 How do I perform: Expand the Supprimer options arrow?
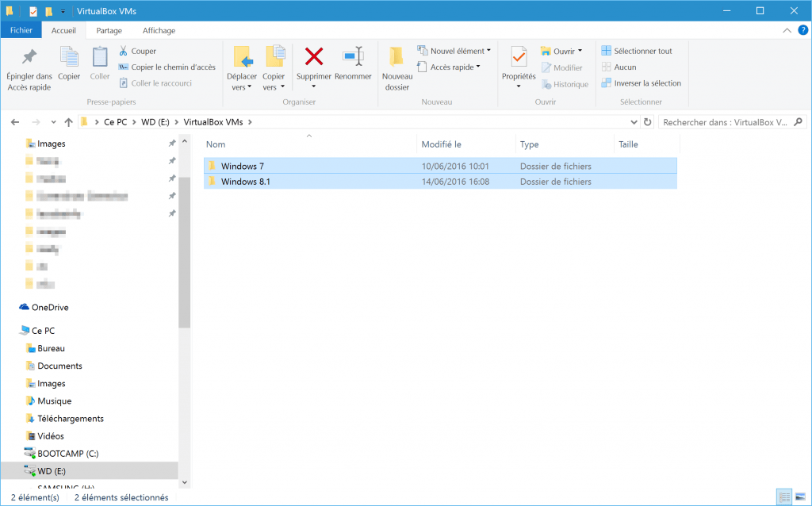[x=313, y=86]
